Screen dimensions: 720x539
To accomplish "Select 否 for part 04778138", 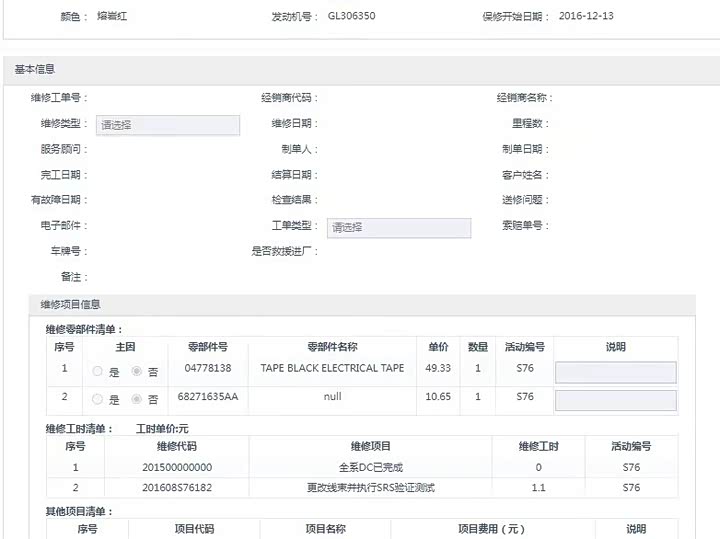I will point(137,371).
